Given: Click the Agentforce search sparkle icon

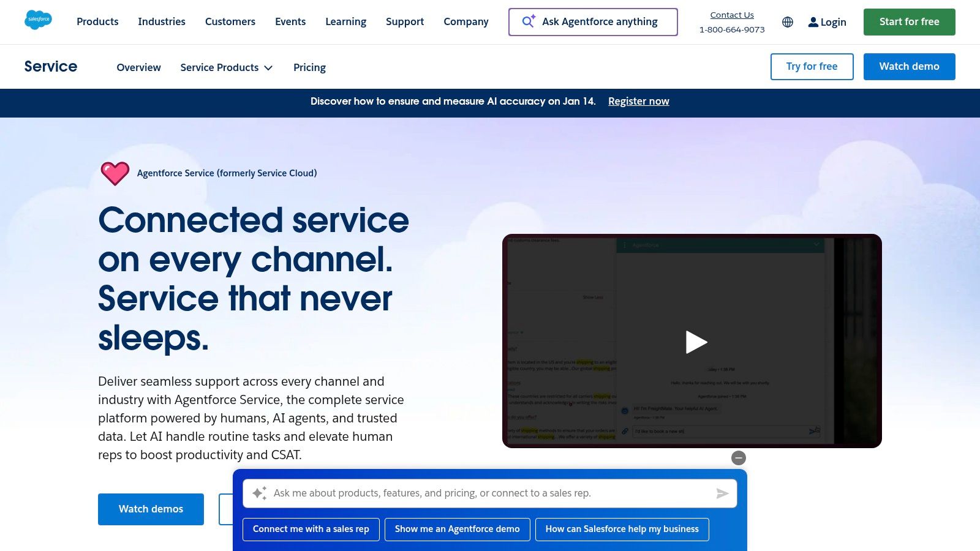Looking at the screenshot, I should 529,21.
